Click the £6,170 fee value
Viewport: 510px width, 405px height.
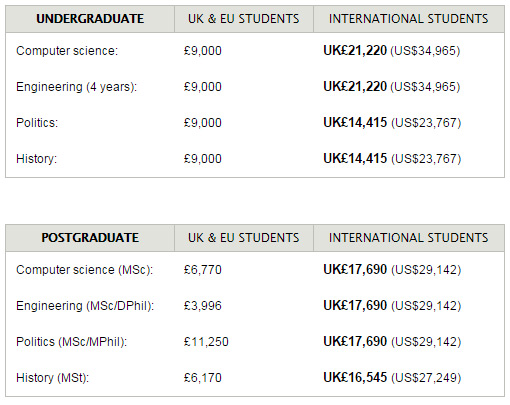(203, 378)
